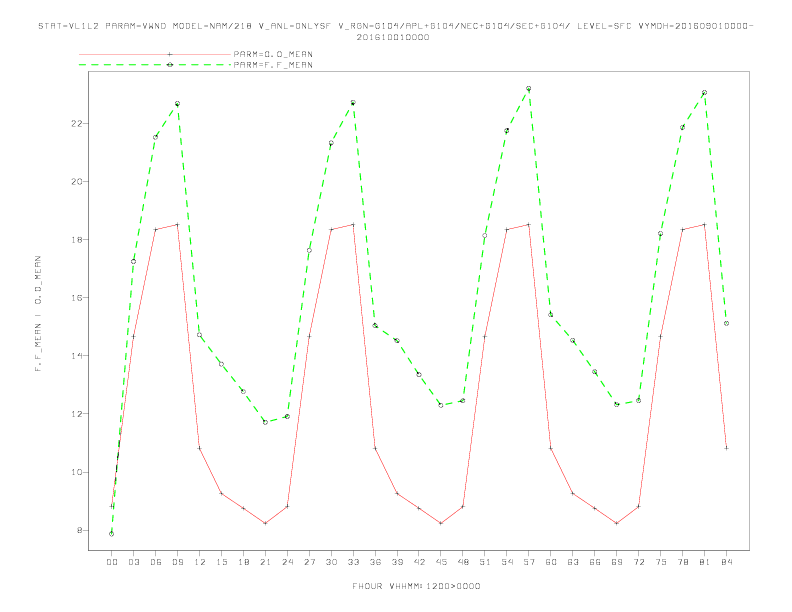Click the F.F_MEAN | O.O_MEAN y-axis title

(38, 314)
